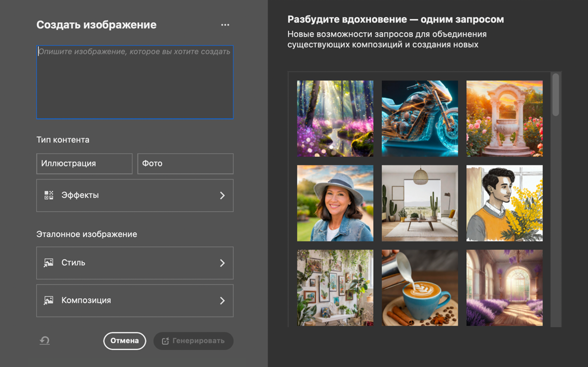
Task: Click the Style reference image icon
Action: pos(48,263)
